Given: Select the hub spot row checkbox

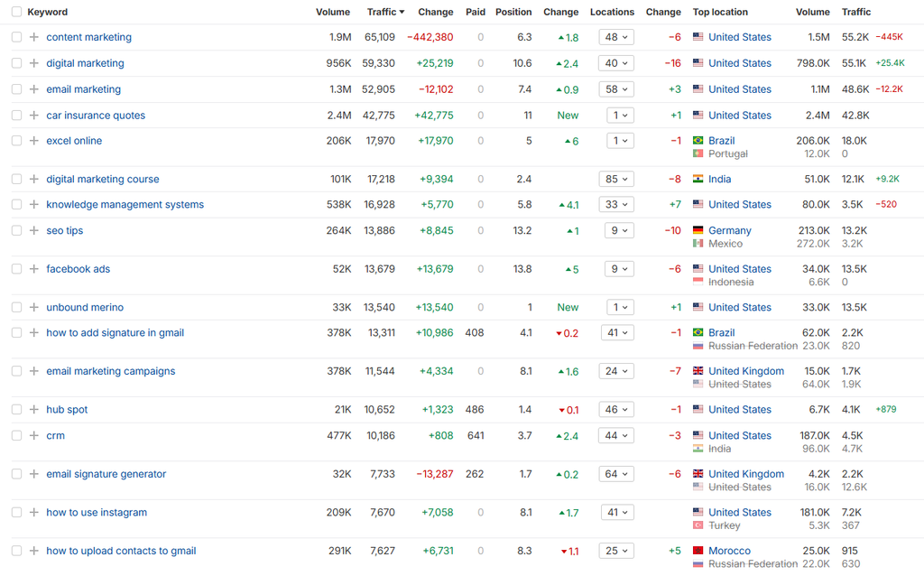Looking at the screenshot, I should tap(16, 409).
